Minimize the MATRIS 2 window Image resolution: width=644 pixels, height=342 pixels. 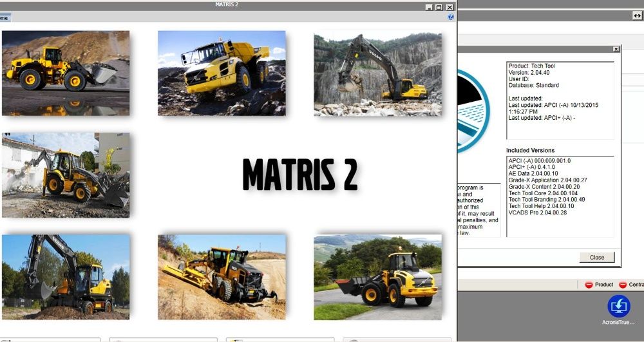tap(429, 7)
